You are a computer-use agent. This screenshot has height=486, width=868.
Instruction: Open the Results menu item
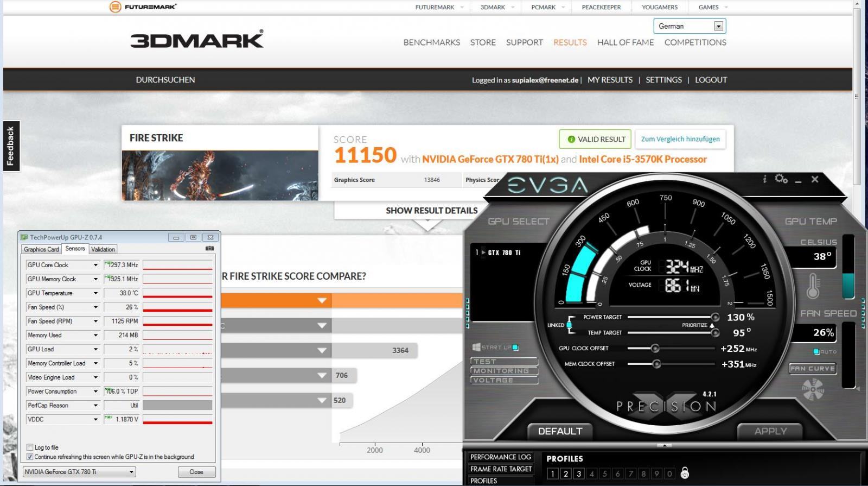(x=570, y=42)
